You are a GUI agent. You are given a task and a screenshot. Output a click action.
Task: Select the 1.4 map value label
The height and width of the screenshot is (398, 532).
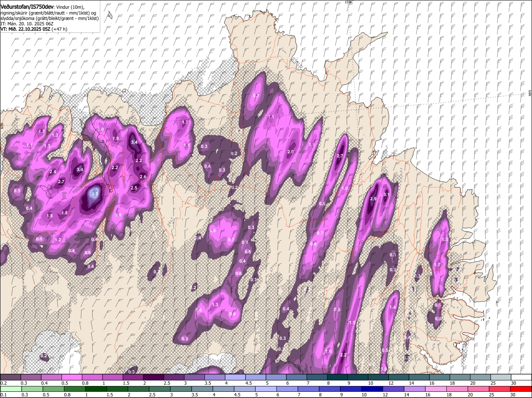[x=392, y=307]
